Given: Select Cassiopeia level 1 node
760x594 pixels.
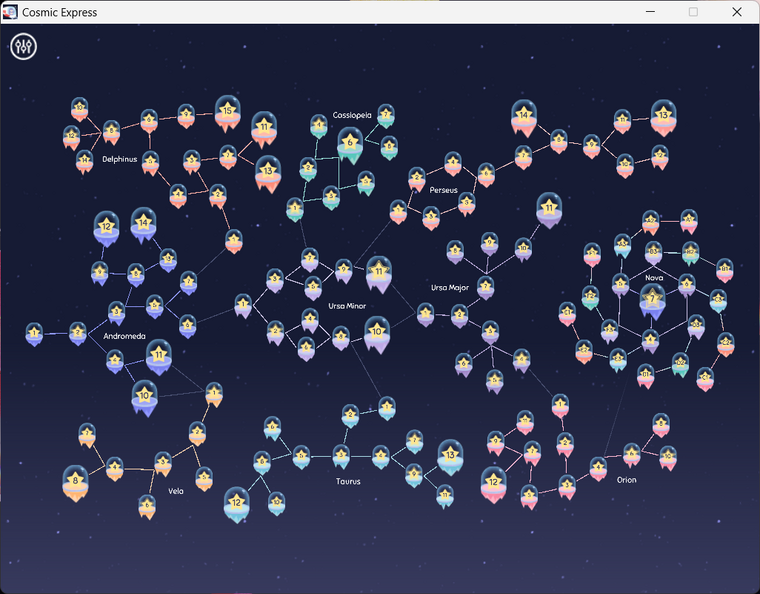Looking at the screenshot, I should 295,210.
